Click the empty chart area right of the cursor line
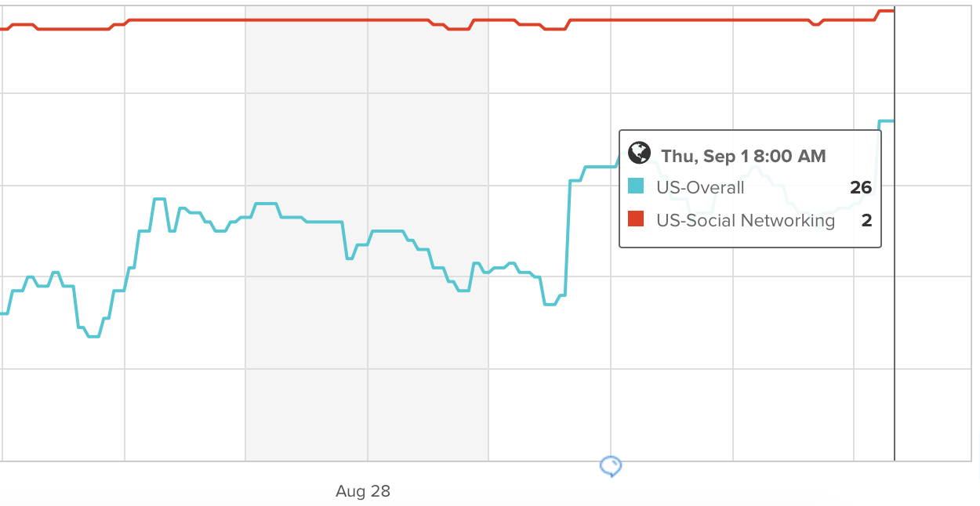 937,313
